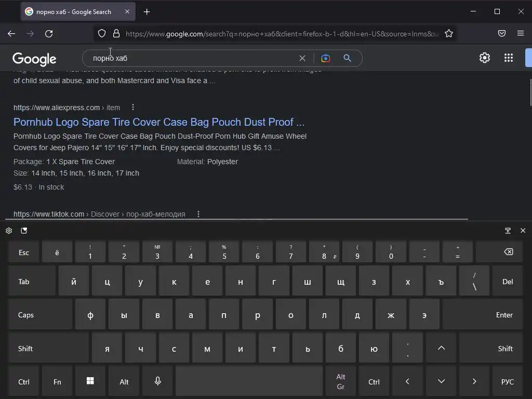Image resolution: width=532 pixels, height=399 pixels.
Task: Tap the backspace key
Action: (x=499, y=252)
